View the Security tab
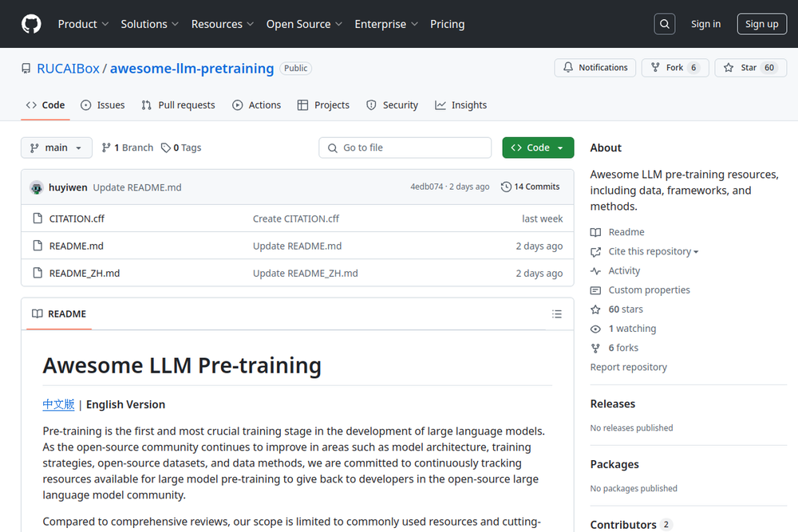Image resolution: width=798 pixels, height=532 pixels. click(393, 104)
